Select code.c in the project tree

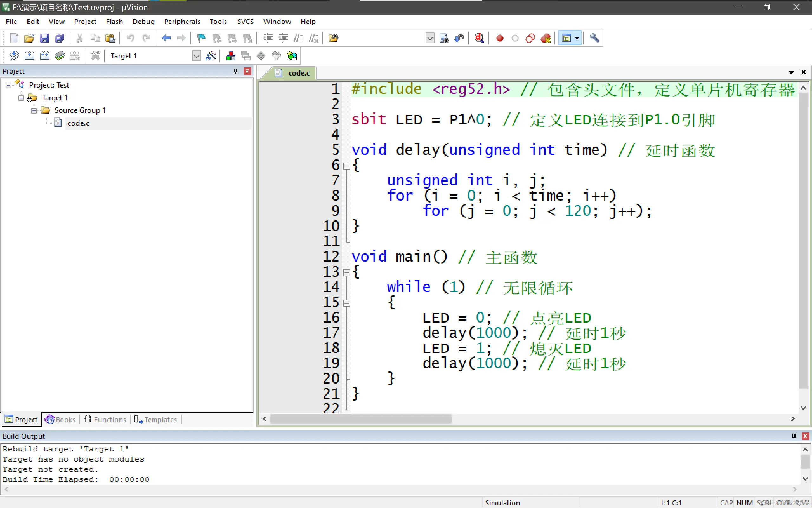tap(78, 123)
